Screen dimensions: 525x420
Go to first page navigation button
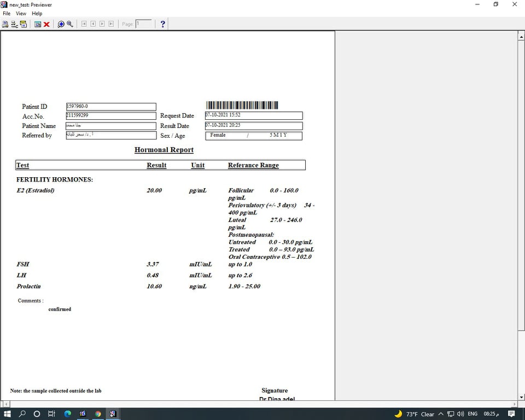click(84, 24)
